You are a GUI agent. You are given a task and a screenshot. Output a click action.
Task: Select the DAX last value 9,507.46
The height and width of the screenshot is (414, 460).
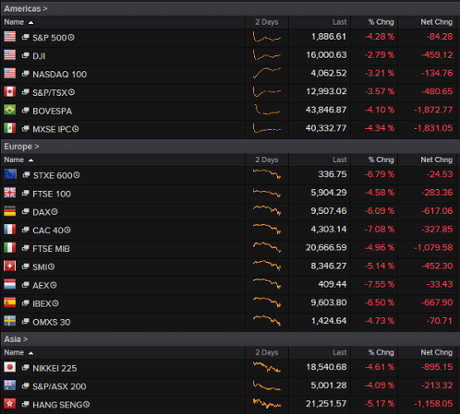(329, 211)
